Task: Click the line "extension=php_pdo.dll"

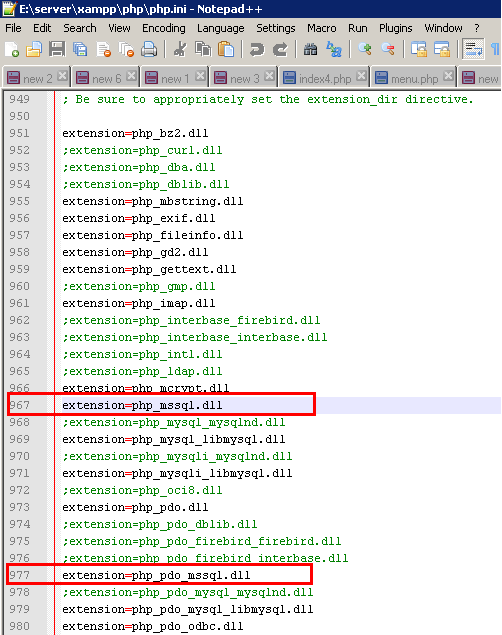Action: click(x=135, y=507)
